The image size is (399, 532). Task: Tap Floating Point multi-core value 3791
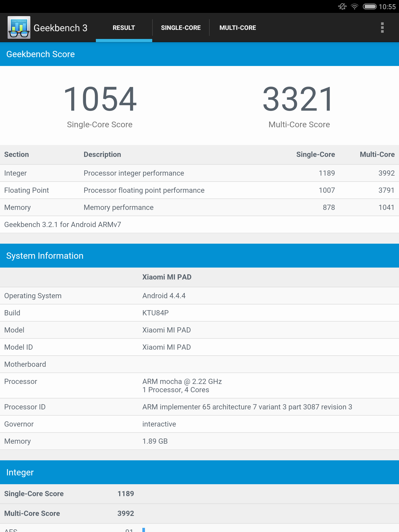tap(387, 190)
